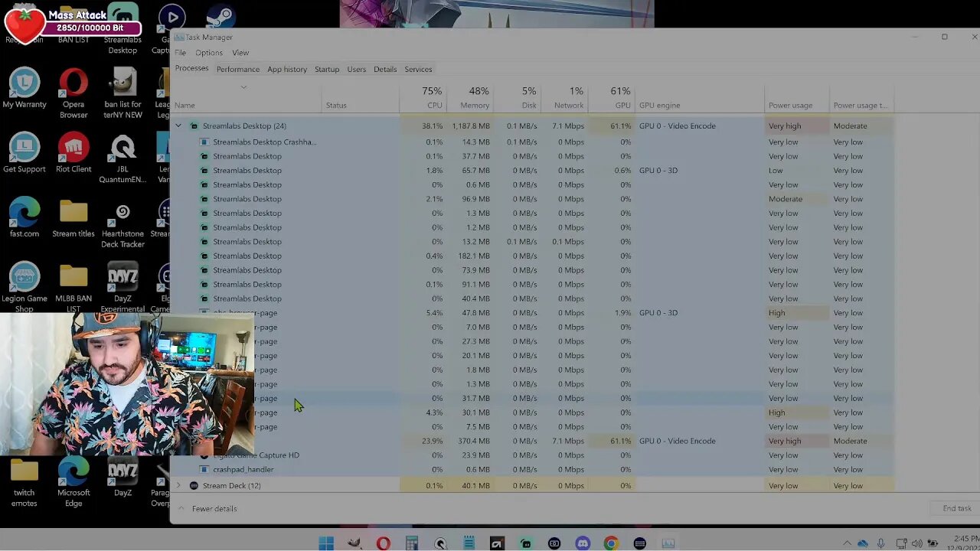The width and height of the screenshot is (980, 551).
Task: Click the 'Very high' power cell on the Streamlabs group row
Action: click(797, 126)
